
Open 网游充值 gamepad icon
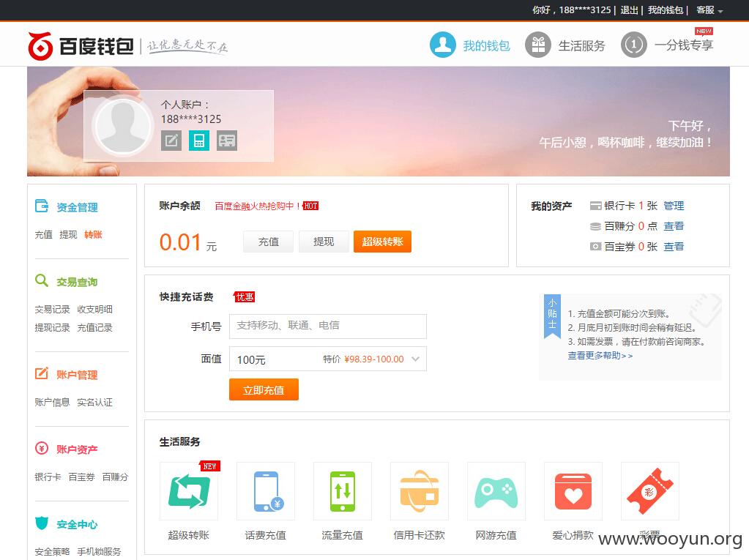[x=496, y=491]
